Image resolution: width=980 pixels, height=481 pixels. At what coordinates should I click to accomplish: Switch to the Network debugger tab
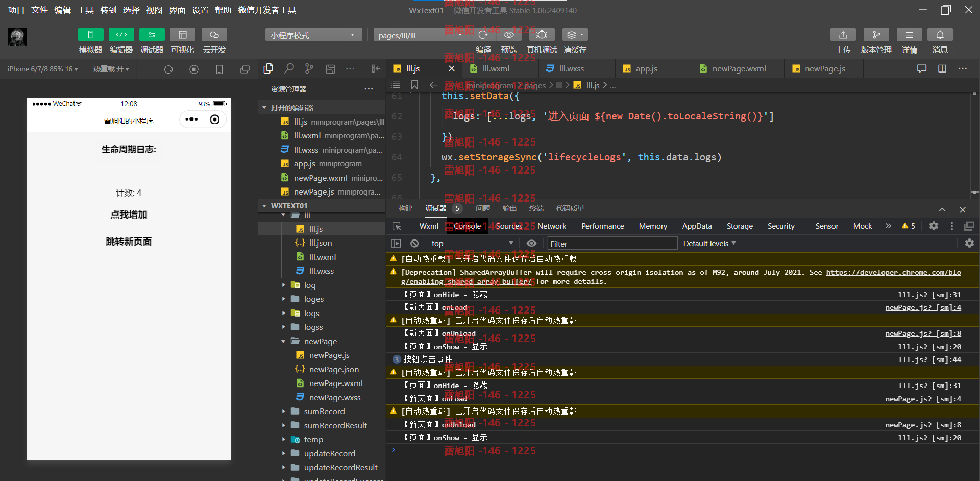[551, 226]
